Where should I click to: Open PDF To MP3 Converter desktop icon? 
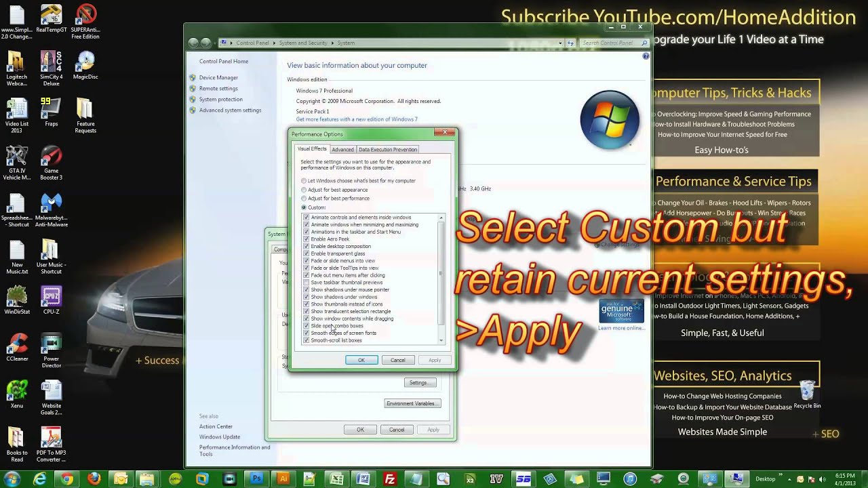tap(52, 444)
